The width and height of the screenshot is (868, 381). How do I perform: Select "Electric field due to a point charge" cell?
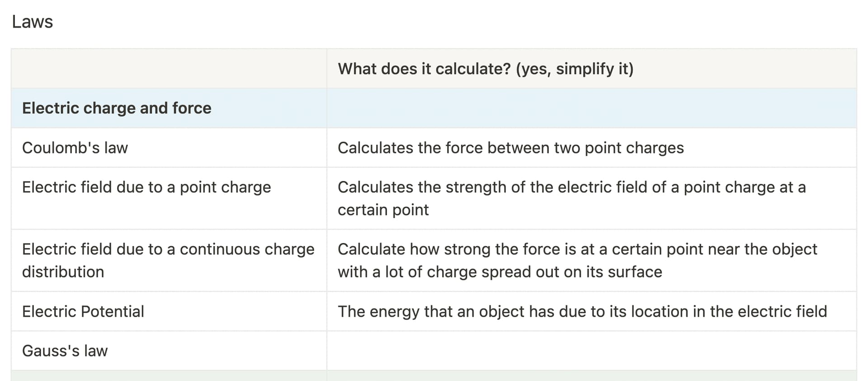169,199
